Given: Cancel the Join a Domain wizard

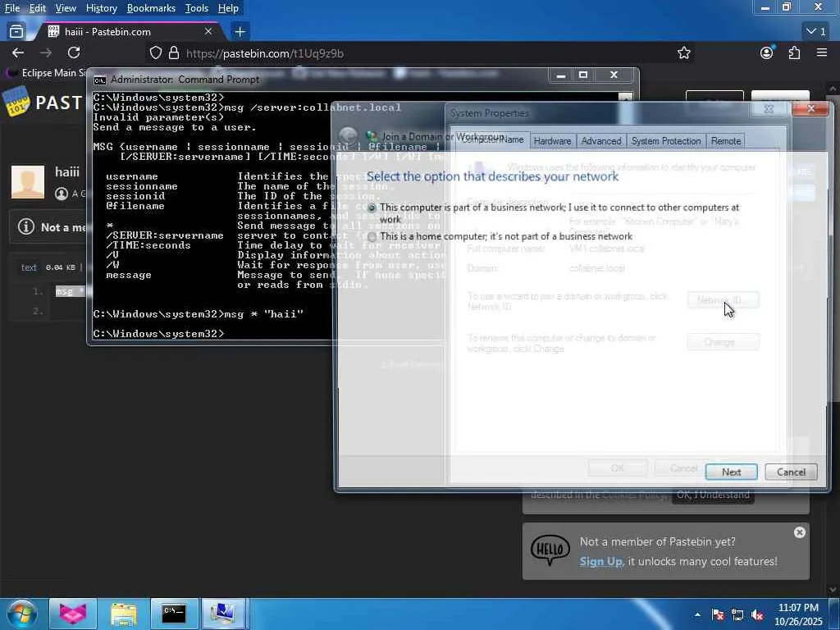Looking at the screenshot, I should point(791,472).
